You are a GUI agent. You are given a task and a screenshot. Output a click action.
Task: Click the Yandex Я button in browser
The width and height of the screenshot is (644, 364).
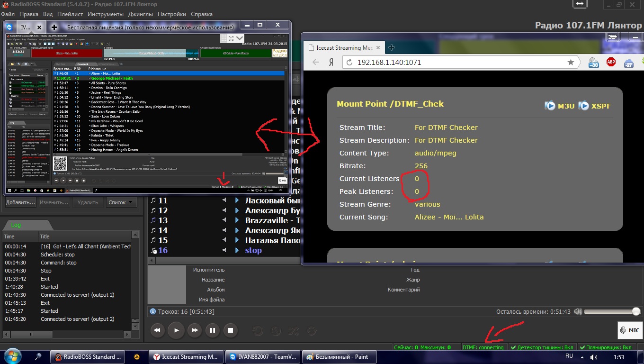332,62
